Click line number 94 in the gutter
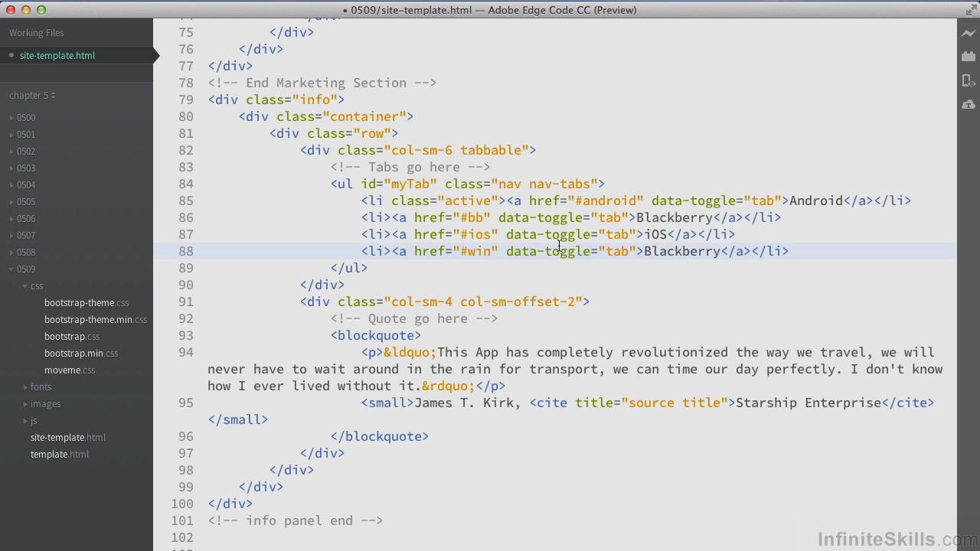This screenshot has height=551, width=980. pyautogui.click(x=186, y=352)
